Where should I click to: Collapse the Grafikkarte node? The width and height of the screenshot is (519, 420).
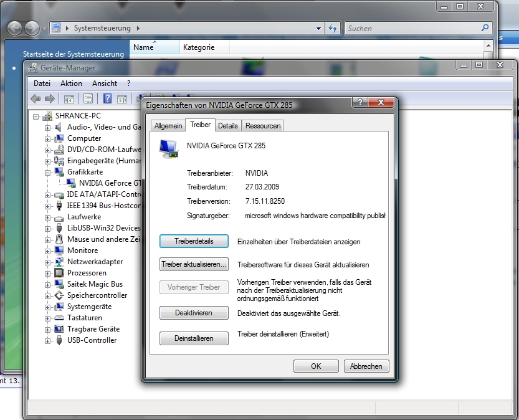pos(47,173)
